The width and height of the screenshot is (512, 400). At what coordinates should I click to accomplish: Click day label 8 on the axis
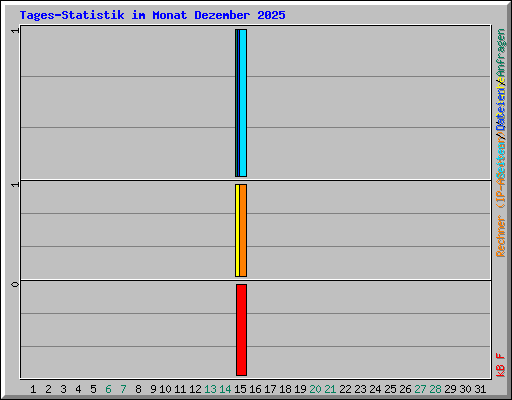click(138, 389)
